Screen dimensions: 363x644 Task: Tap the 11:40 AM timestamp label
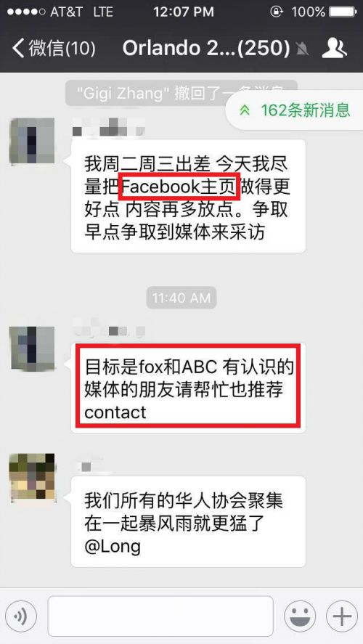point(181,298)
